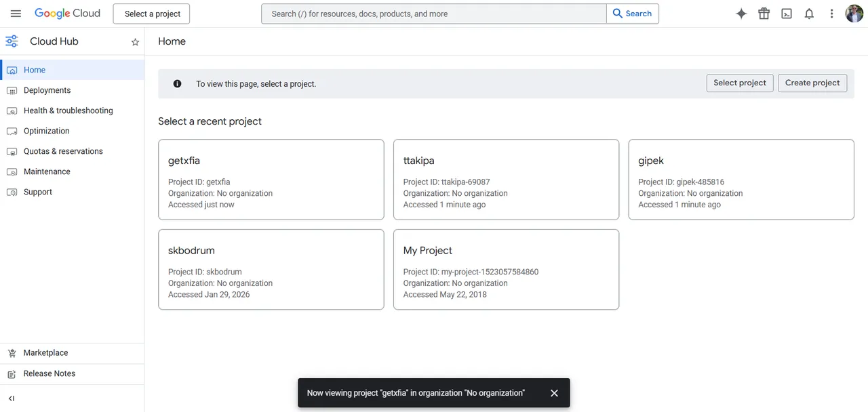Open the notifications bell
This screenshot has height=412, width=868.
[809, 14]
